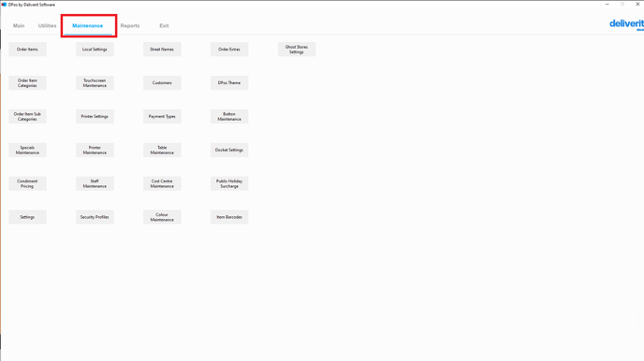Open Printer Settings

pos(95,117)
